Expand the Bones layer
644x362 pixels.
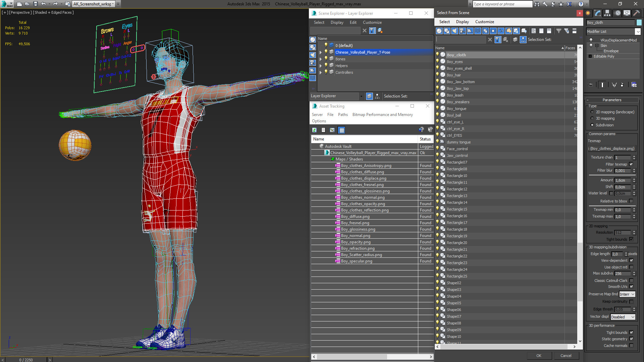[321, 59]
